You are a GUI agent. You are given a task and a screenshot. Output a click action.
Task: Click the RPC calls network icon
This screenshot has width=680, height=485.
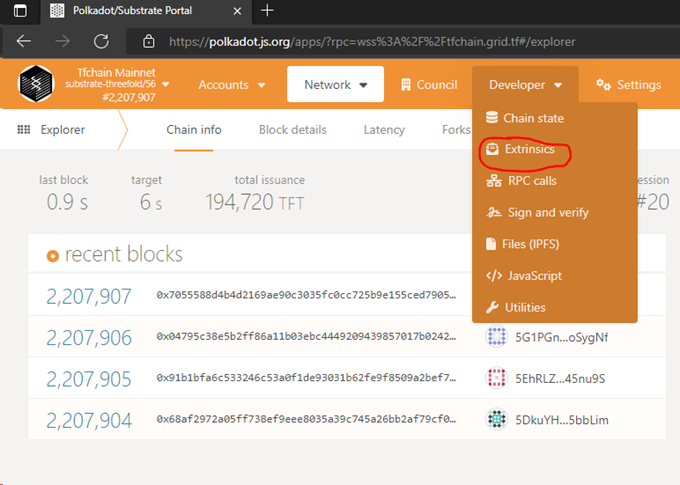(494, 180)
